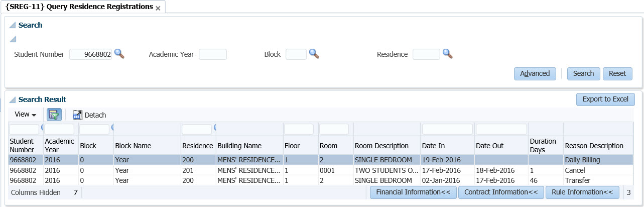Open the View dropdown menu
The height and width of the screenshot is (207, 644).
coord(26,115)
